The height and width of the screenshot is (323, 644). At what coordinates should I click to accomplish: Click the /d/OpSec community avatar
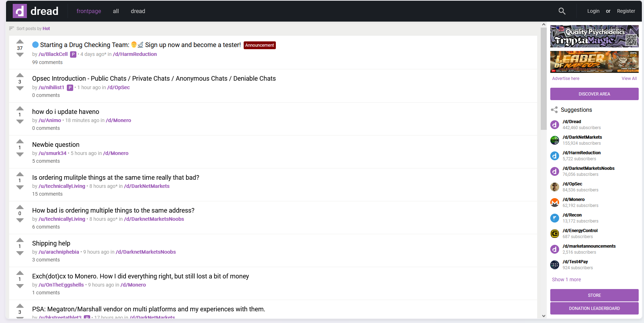point(555,187)
